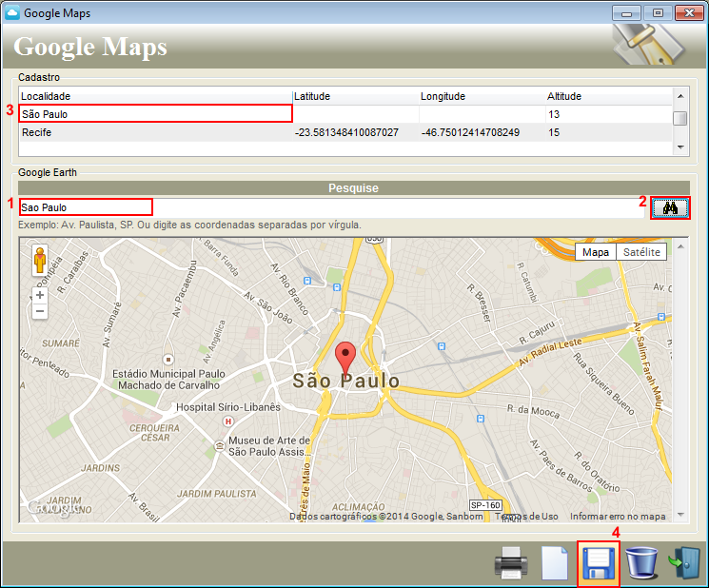Switch the map to Mapa view
Image resolution: width=709 pixels, height=588 pixels.
(596, 252)
